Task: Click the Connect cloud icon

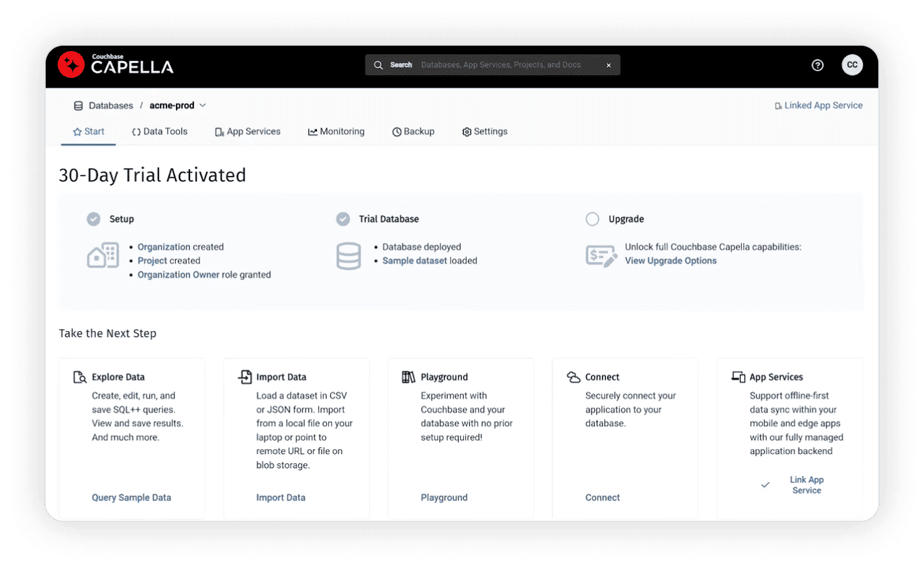Action: click(x=573, y=377)
